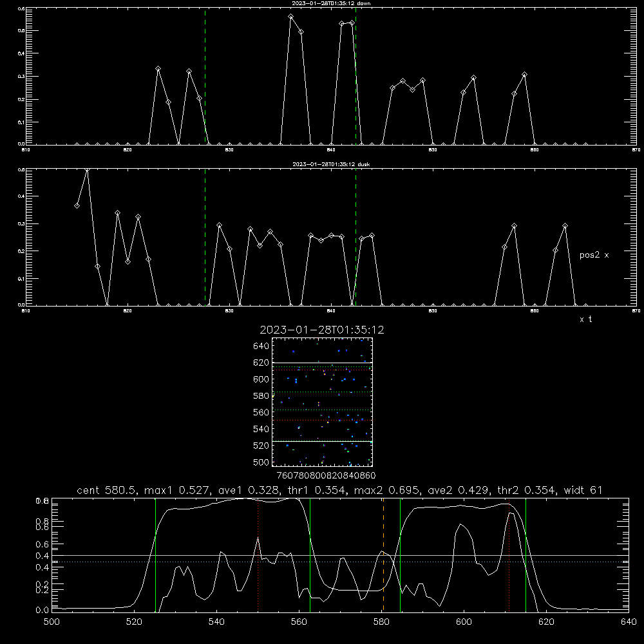The image size is (644, 644).
Task: Click bottom plot x-axis tick label 520
Action: point(135,622)
